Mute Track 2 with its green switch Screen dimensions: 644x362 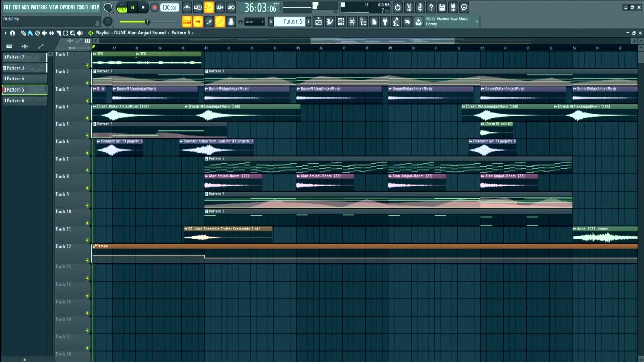point(87,83)
